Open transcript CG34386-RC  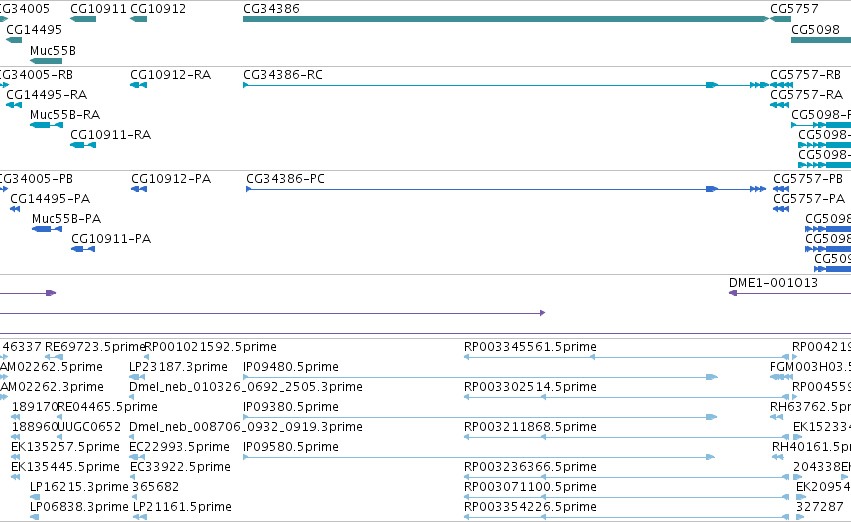283,75
